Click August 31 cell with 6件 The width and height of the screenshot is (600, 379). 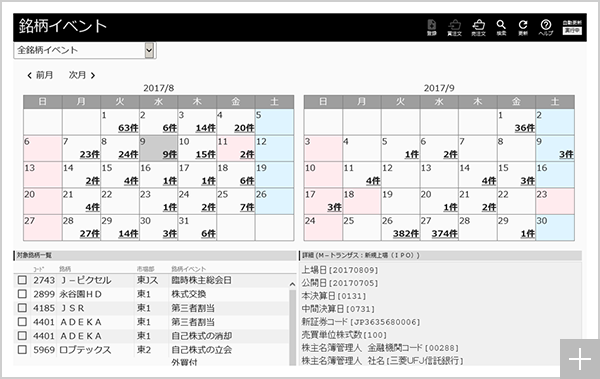coord(197,228)
